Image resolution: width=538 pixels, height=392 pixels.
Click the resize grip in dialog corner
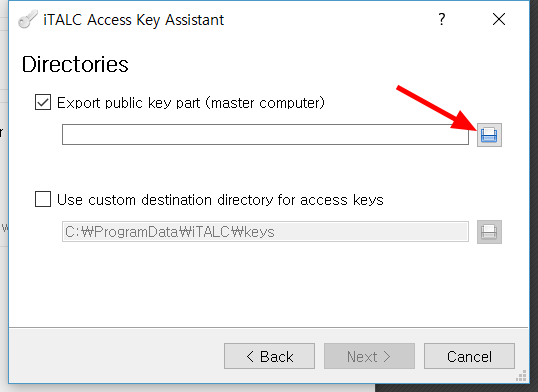[x=521, y=376]
